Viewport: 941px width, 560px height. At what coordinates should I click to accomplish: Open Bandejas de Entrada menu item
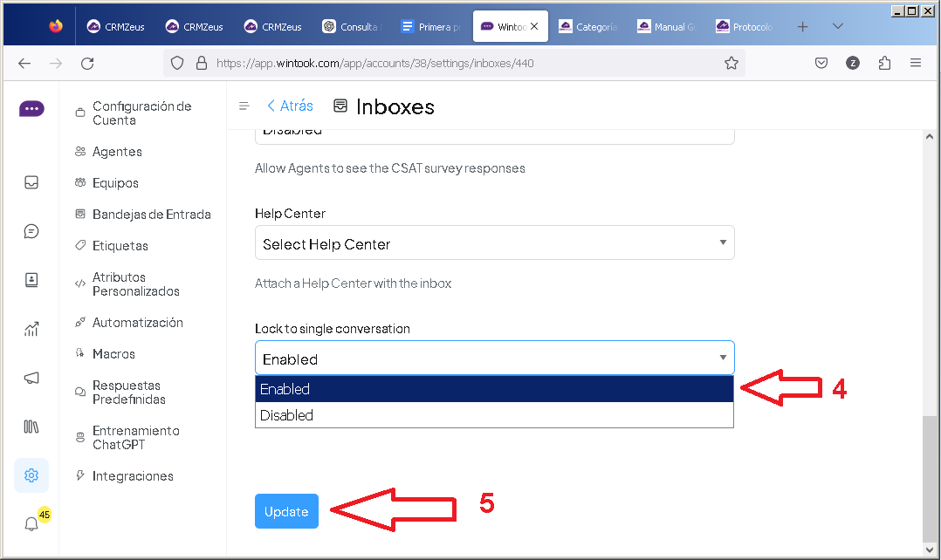151,215
